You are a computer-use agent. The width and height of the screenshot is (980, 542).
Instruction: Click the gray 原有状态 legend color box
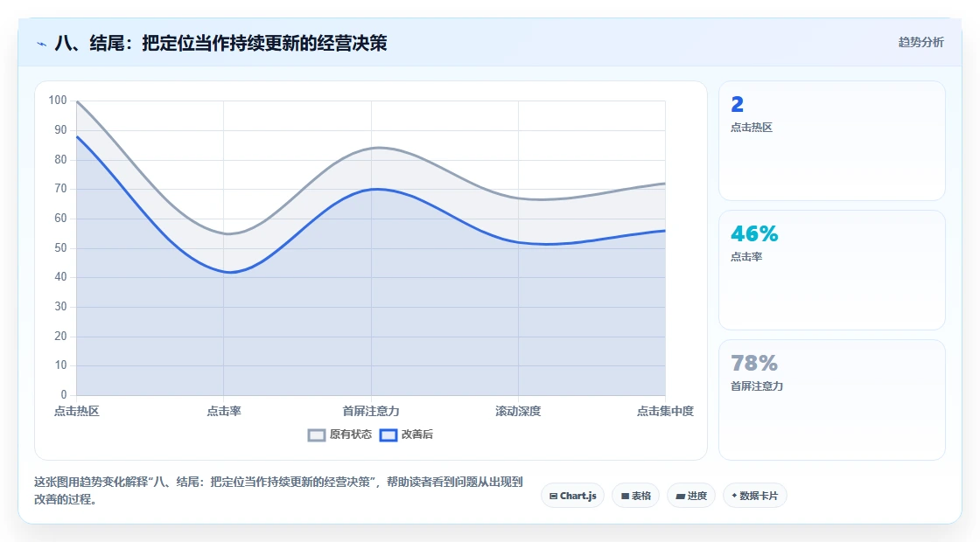point(317,435)
